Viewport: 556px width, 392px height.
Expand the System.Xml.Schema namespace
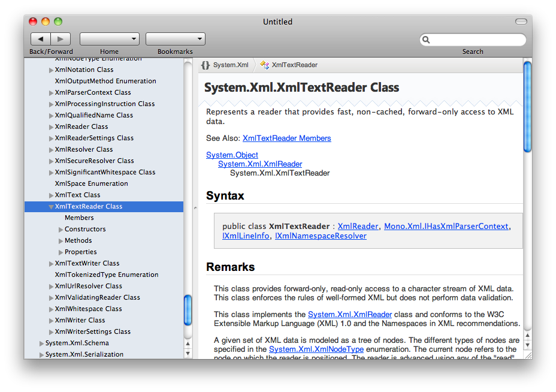[41, 343]
